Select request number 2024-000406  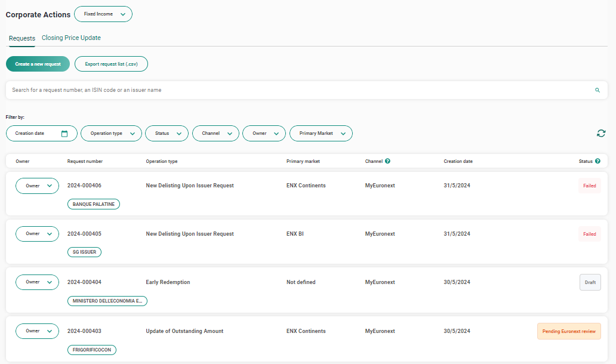[x=84, y=186]
